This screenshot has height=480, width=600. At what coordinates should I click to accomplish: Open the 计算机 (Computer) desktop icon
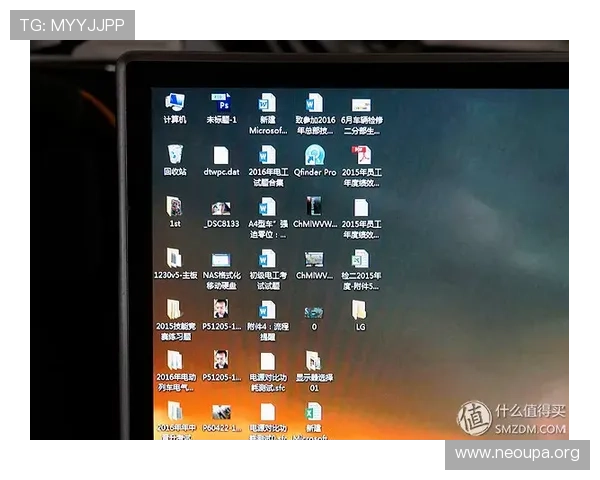point(175,104)
